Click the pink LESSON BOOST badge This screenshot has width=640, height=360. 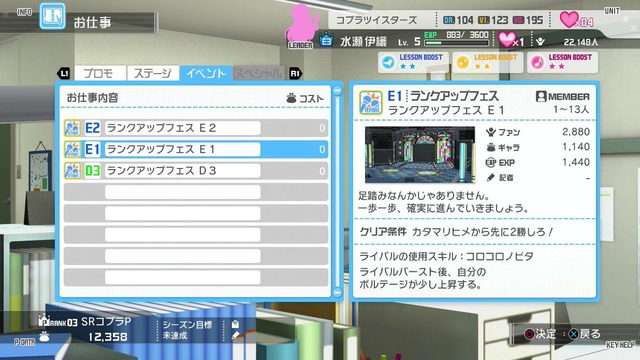click(562, 62)
